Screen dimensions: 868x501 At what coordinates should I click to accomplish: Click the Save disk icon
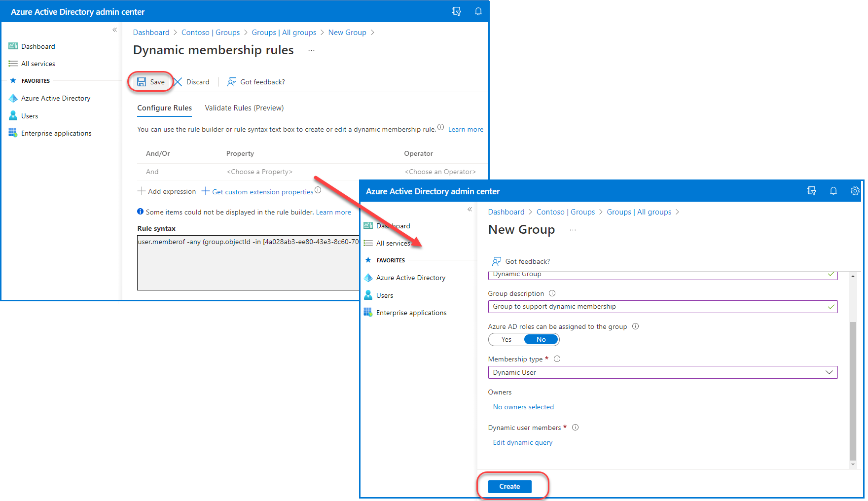(x=142, y=82)
